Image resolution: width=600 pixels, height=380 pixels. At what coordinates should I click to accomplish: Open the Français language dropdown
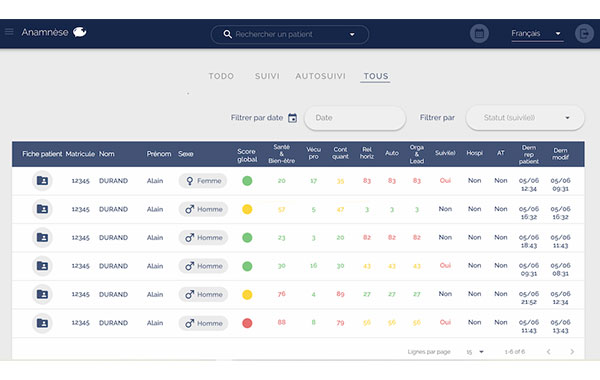(537, 34)
